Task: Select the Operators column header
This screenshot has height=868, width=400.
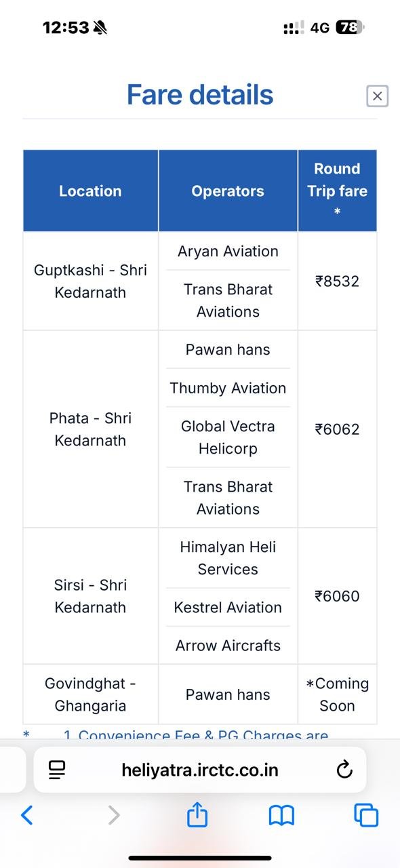Action: (228, 191)
